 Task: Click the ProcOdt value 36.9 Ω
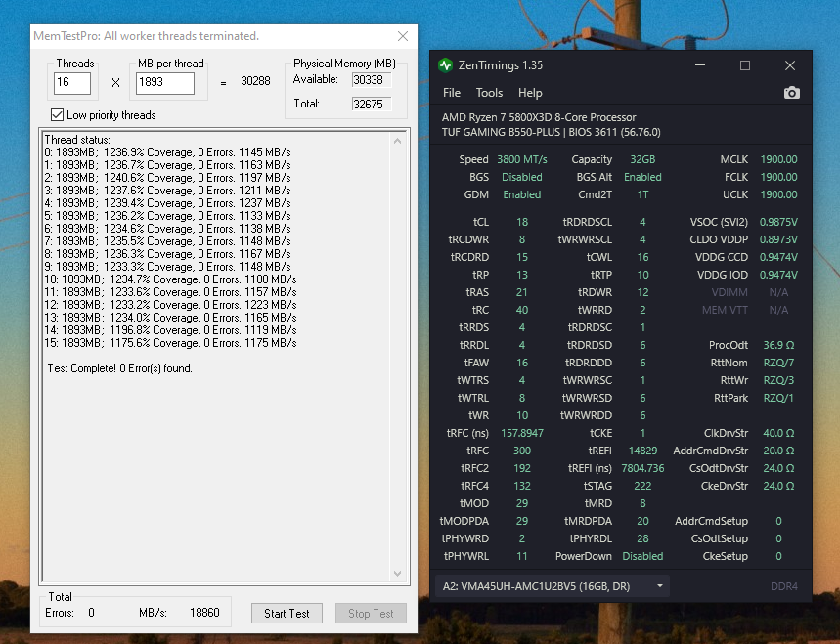pyautogui.click(x=779, y=345)
